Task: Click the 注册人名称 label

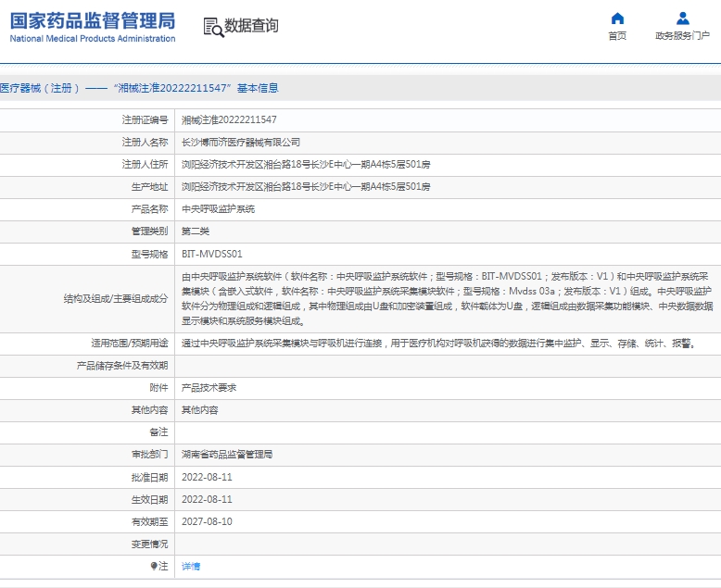Action: click(x=145, y=143)
